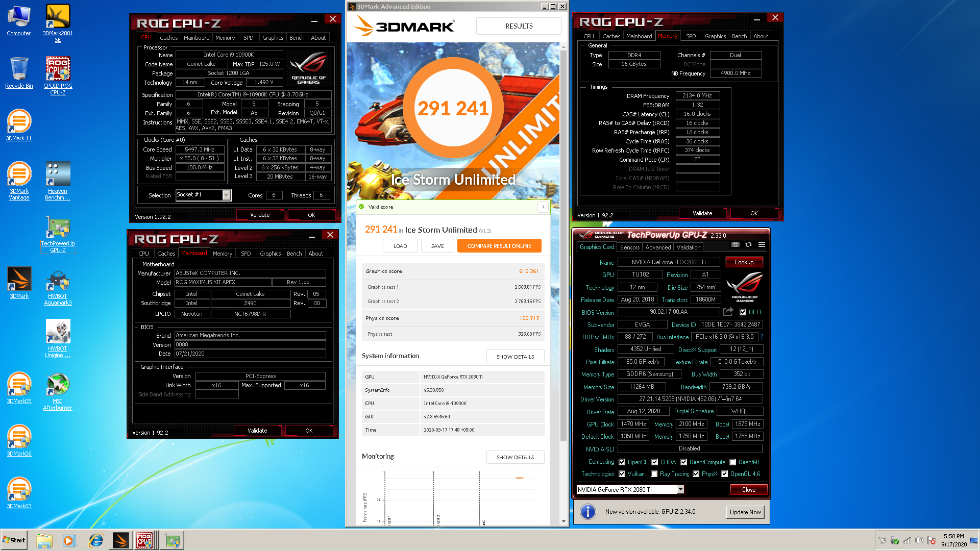Open the Bench tab in Mainboard CPU-Z window

(294, 254)
